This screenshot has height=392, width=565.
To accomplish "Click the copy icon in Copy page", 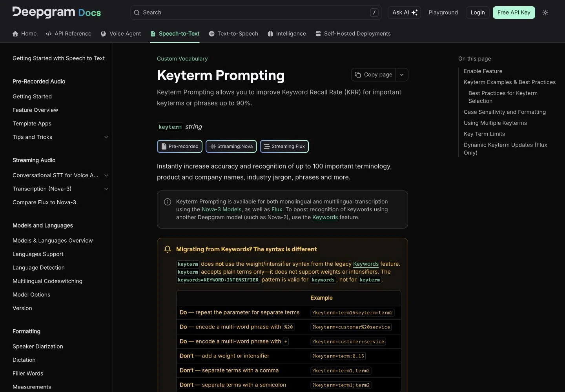I will pyautogui.click(x=358, y=74).
